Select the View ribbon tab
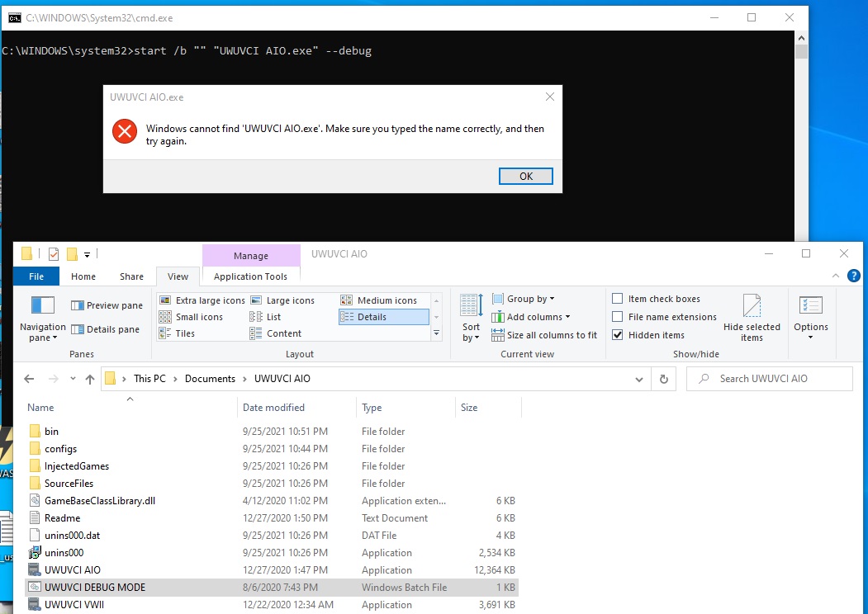The height and width of the screenshot is (614, 868). (178, 276)
